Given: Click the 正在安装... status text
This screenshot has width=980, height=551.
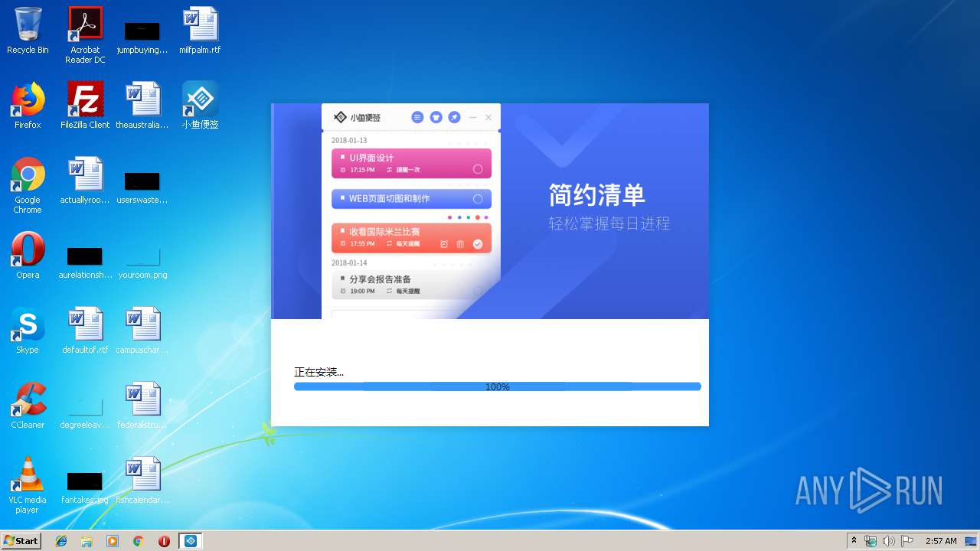Looking at the screenshot, I should [x=319, y=372].
